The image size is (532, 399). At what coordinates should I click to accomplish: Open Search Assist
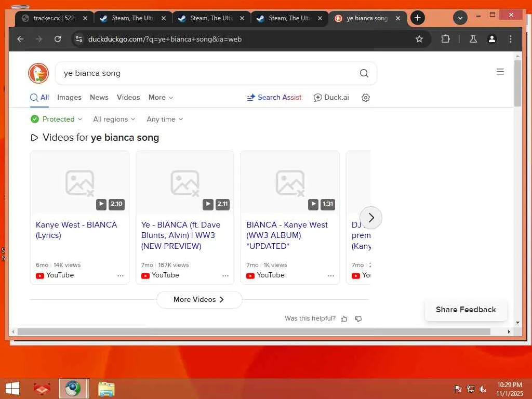pos(274,97)
